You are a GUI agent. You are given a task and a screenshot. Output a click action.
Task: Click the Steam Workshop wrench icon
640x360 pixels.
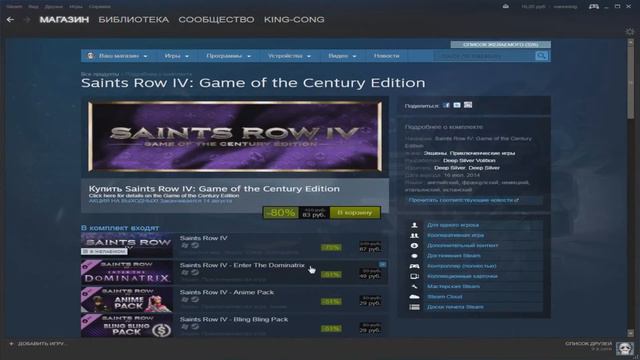tap(414, 287)
